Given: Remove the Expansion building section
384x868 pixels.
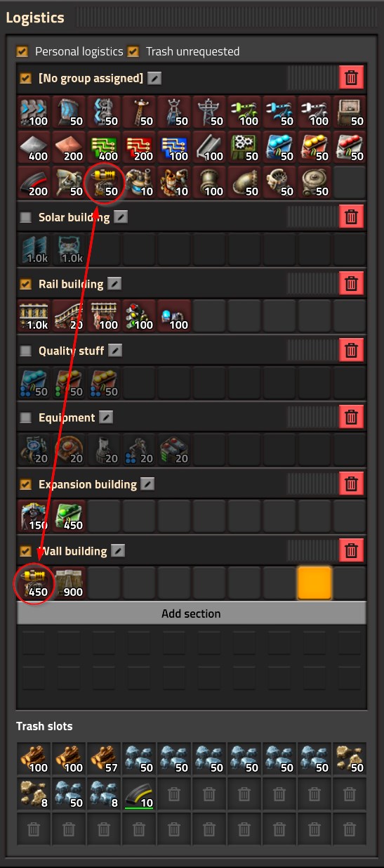Looking at the screenshot, I should [352, 484].
